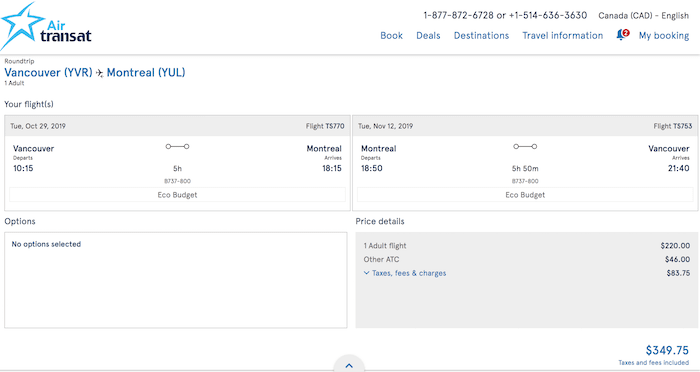
Task: Click the Vancouver (YVR) to Montreal (YUL) heading
Action: (95, 73)
